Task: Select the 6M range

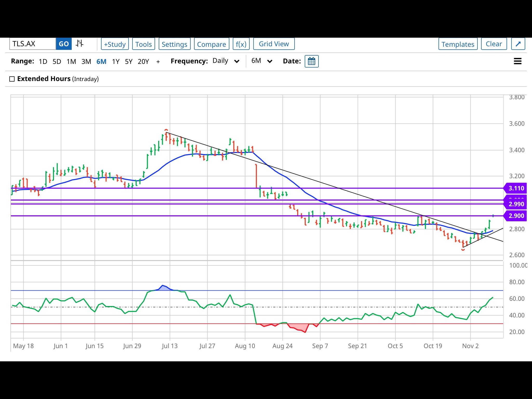Action: click(101, 62)
